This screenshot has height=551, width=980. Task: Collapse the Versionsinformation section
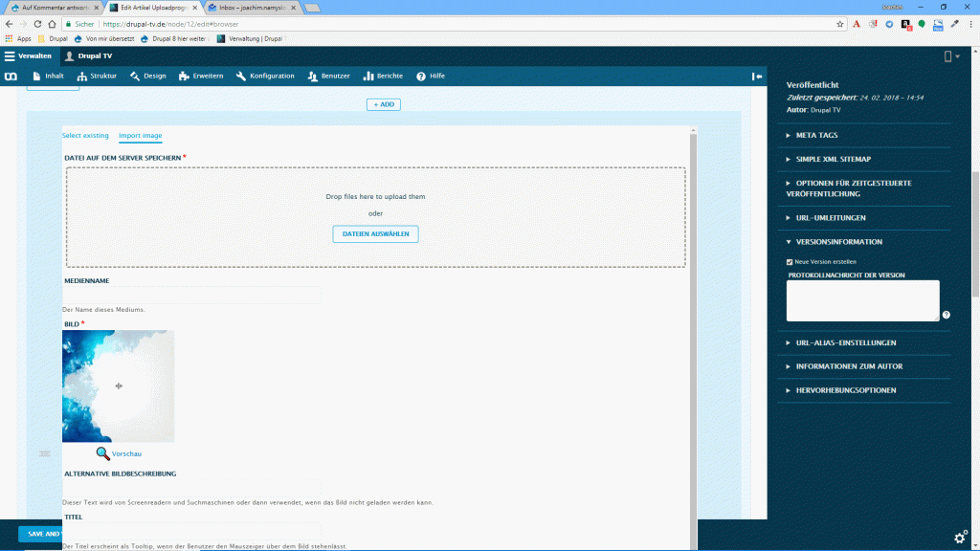pos(838,242)
